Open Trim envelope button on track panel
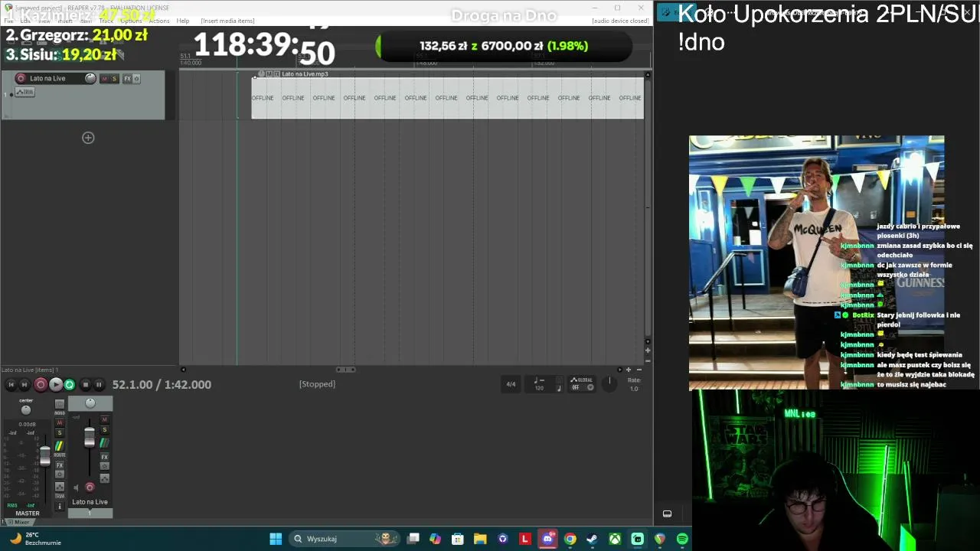The image size is (980, 551). (25, 93)
